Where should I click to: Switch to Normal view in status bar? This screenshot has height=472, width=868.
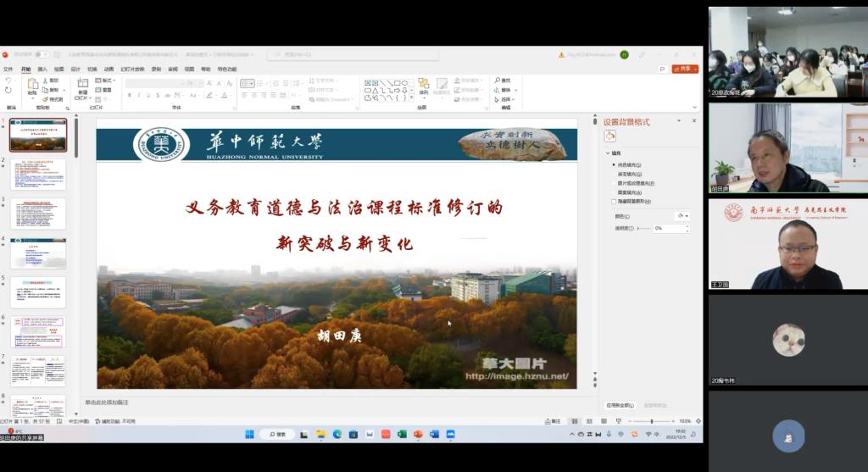coord(575,421)
